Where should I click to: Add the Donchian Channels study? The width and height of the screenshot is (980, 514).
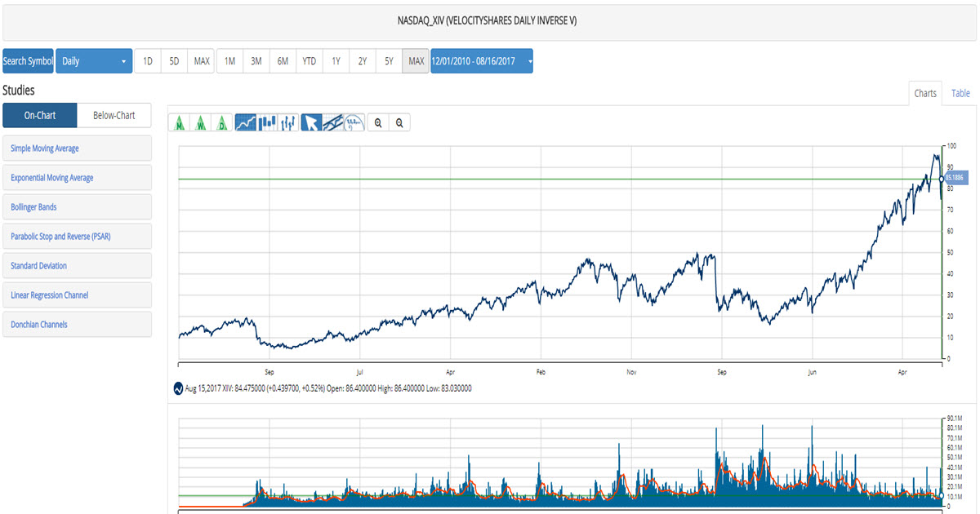point(77,325)
